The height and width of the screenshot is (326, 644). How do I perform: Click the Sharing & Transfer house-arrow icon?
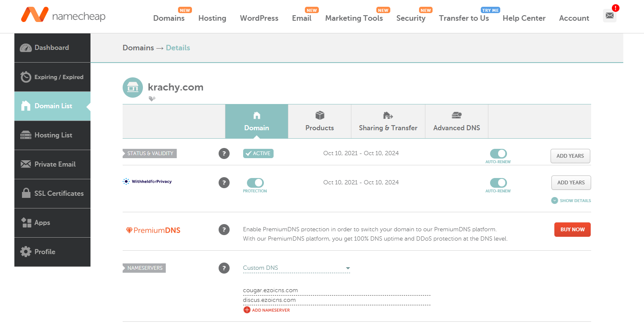coord(388,115)
